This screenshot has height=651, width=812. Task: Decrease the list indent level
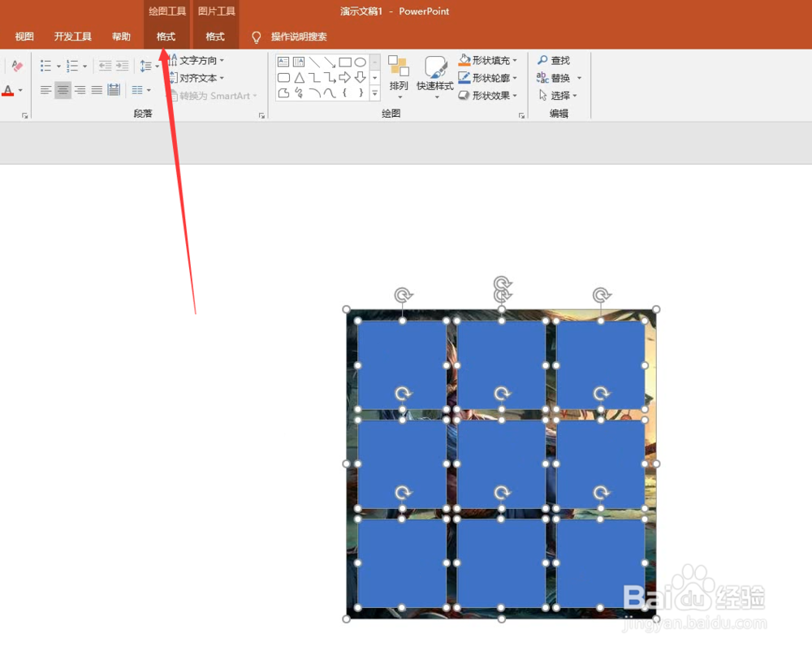[x=105, y=66]
